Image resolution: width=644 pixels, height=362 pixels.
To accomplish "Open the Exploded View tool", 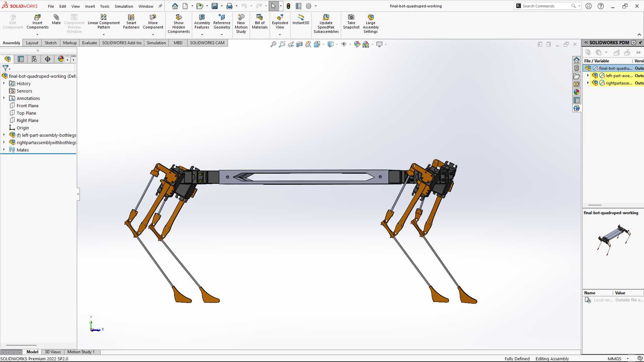I will (280, 22).
